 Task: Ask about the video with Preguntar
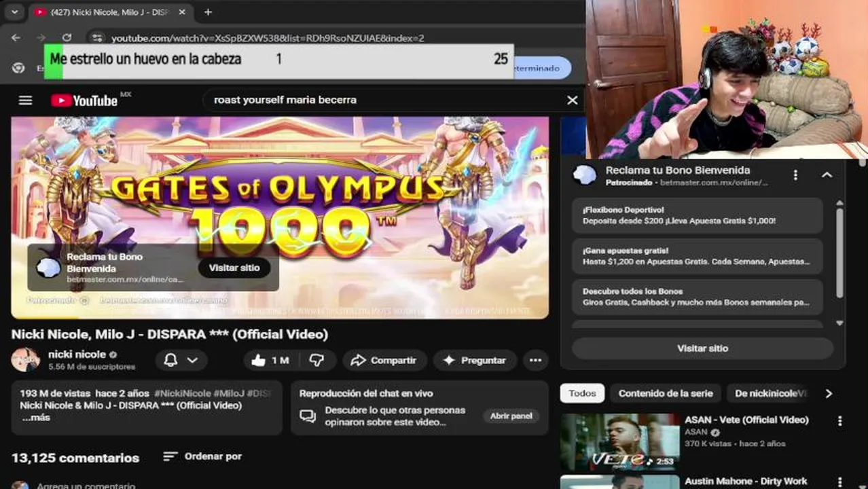[x=475, y=360]
